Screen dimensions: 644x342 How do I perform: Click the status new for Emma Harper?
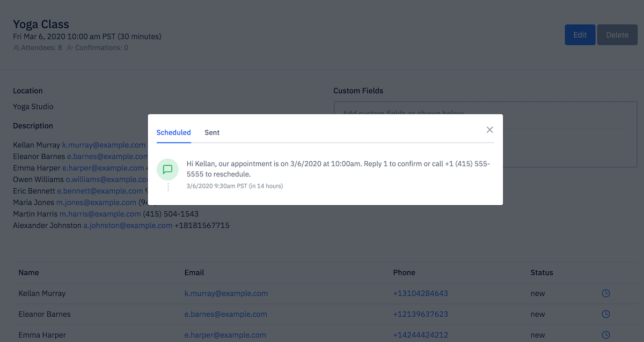point(538,335)
